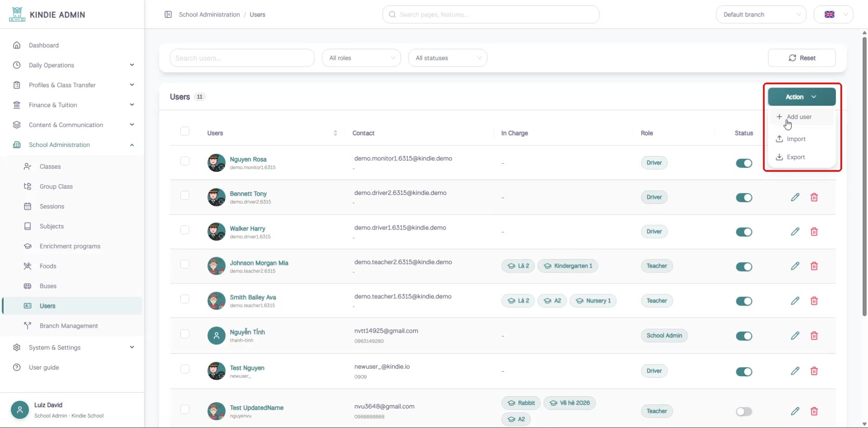Edit the Walker Harry user with pencil icon

[x=795, y=232]
